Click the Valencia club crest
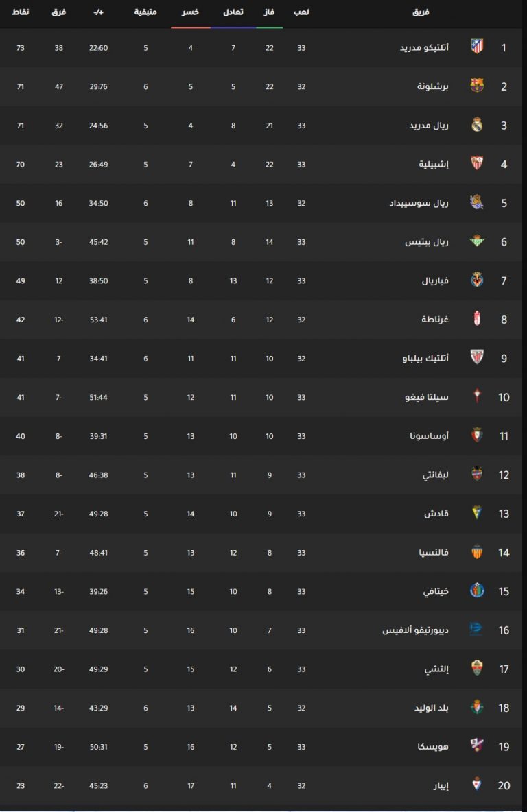This screenshot has width=527, height=812. pos(477,552)
